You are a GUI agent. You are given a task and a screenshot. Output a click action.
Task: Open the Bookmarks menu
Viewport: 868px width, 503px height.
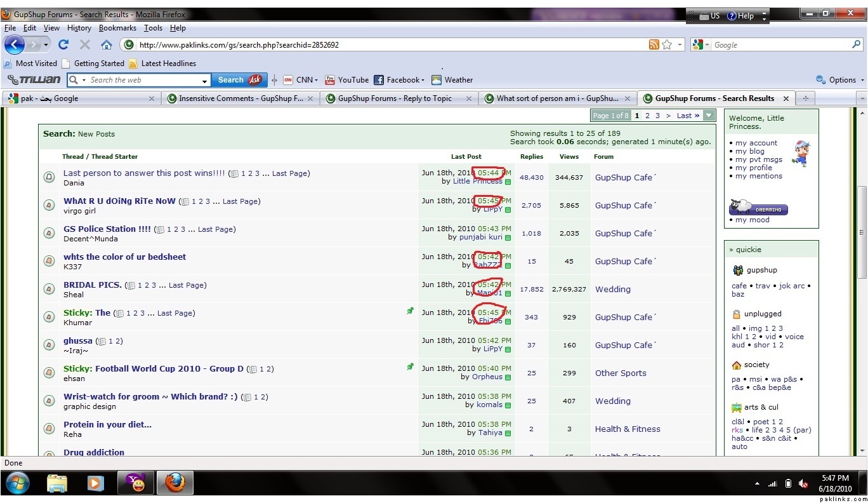point(117,28)
